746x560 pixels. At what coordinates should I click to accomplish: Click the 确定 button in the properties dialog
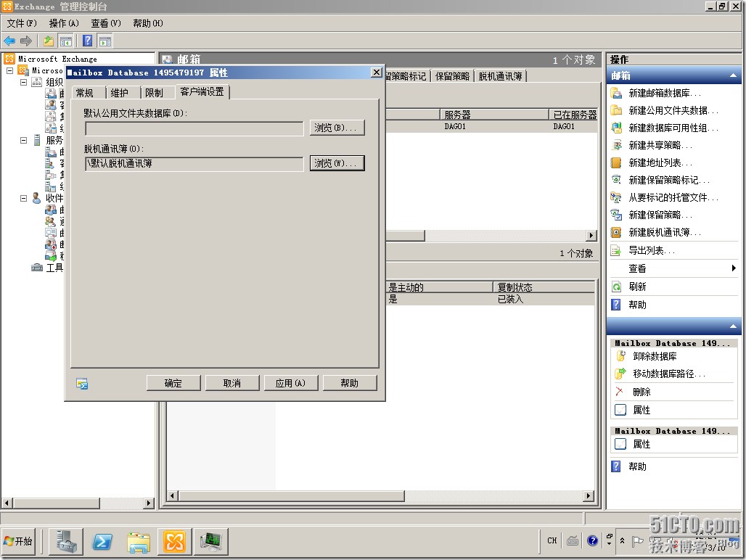(x=173, y=382)
